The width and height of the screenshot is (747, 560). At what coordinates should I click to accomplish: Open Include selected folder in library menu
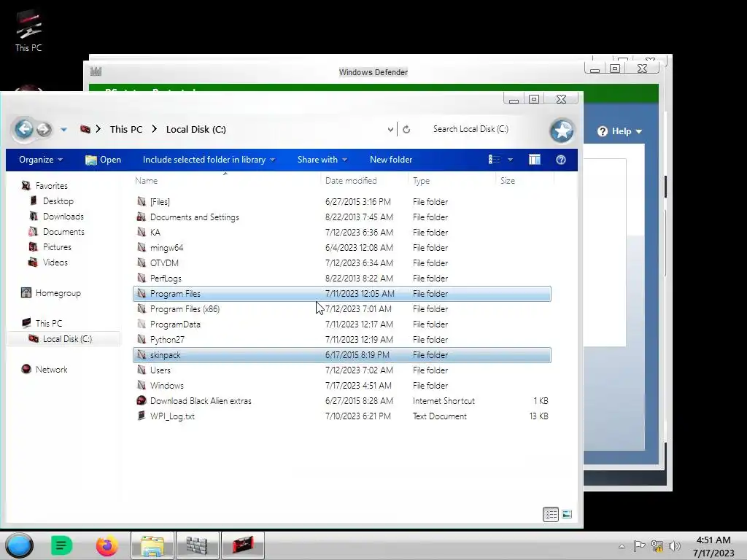click(209, 160)
